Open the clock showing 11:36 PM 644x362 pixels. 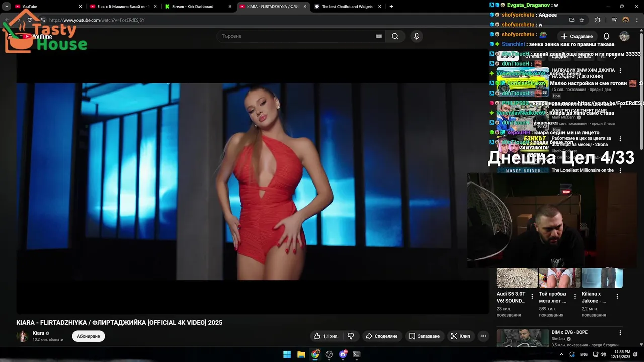pos(621,354)
